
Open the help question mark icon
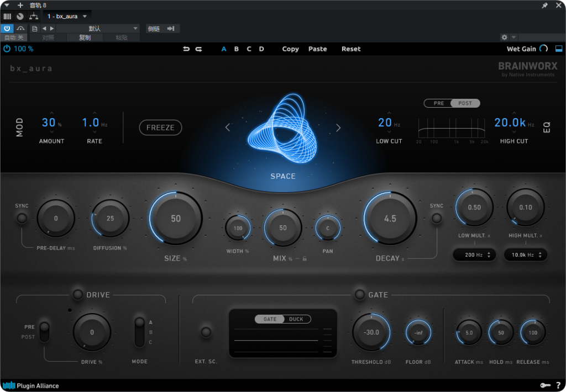(x=558, y=385)
